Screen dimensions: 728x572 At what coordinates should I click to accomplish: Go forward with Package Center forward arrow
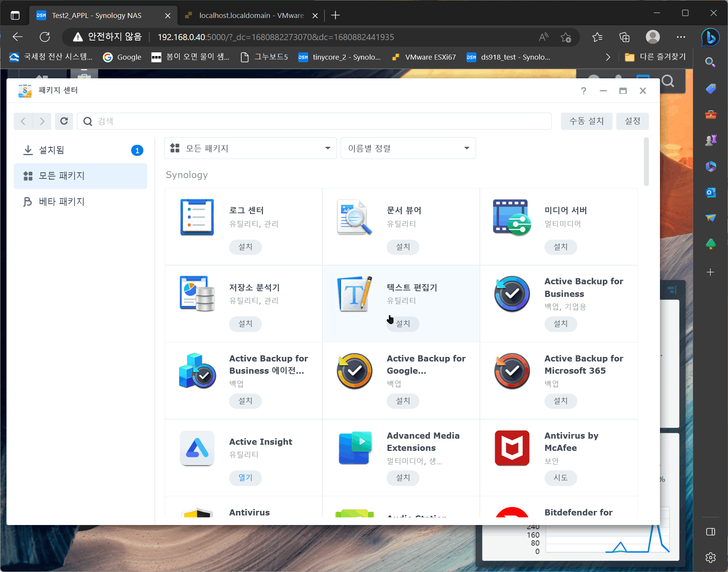tap(42, 121)
